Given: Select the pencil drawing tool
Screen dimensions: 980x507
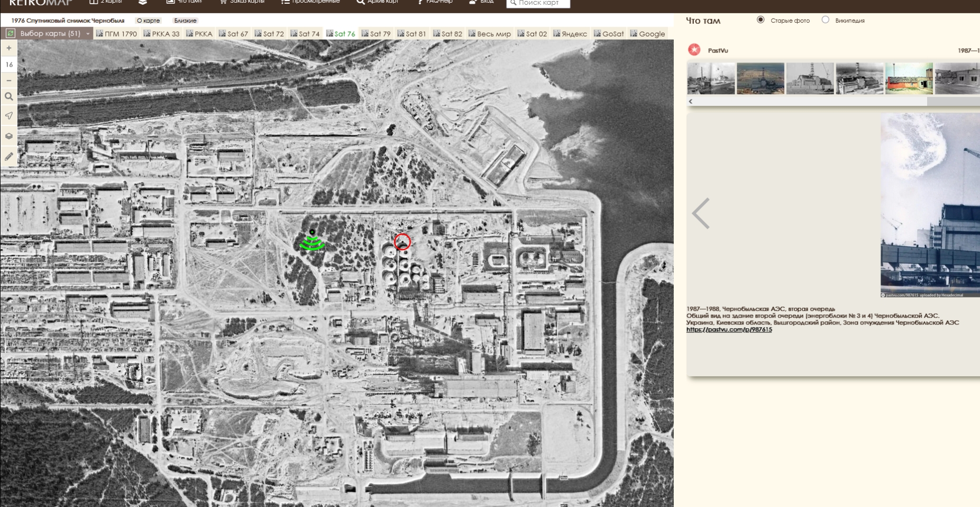Looking at the screenshot, I should (x=9, y=157).
